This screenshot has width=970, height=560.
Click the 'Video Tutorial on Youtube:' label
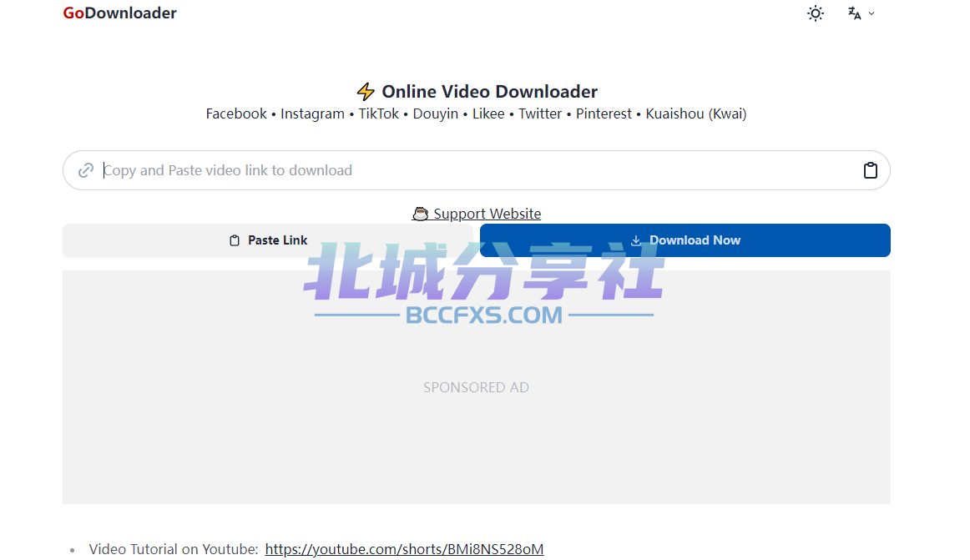click(x=174, y=549)
